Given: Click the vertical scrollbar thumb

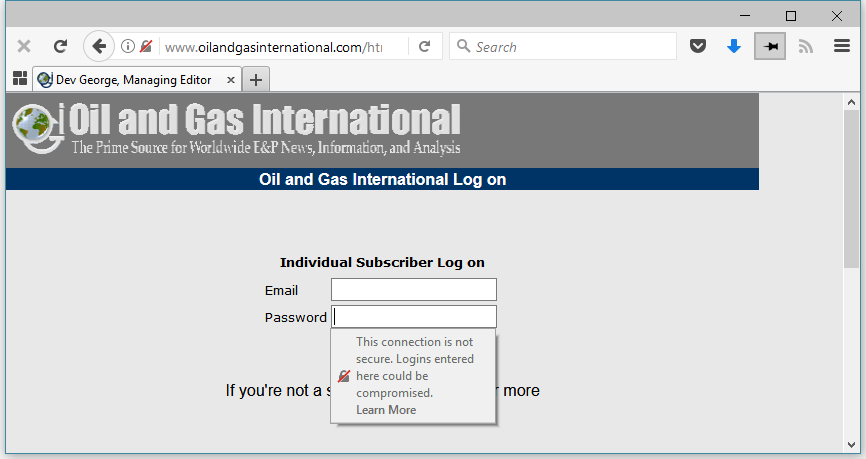Looking at the screenshot, I should pos(851,189).
